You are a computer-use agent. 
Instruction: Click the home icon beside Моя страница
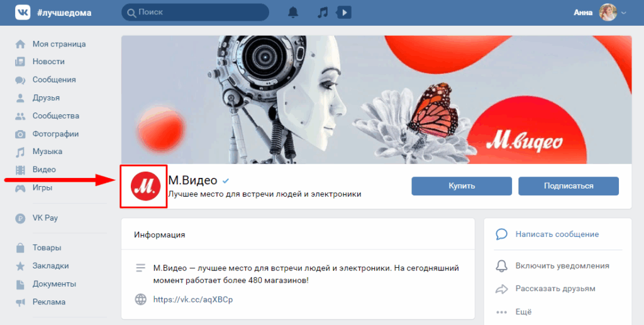(x=20, y=44)
